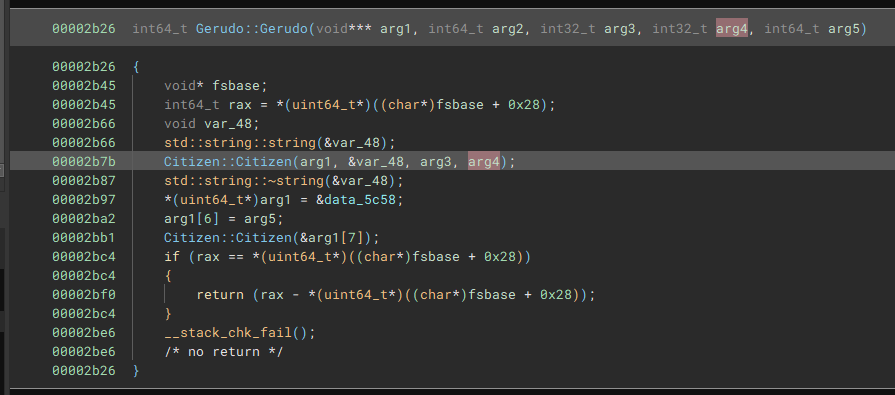895x395 pixels.
Task: Click the 'return' keyword
Action: click(220, 295)
